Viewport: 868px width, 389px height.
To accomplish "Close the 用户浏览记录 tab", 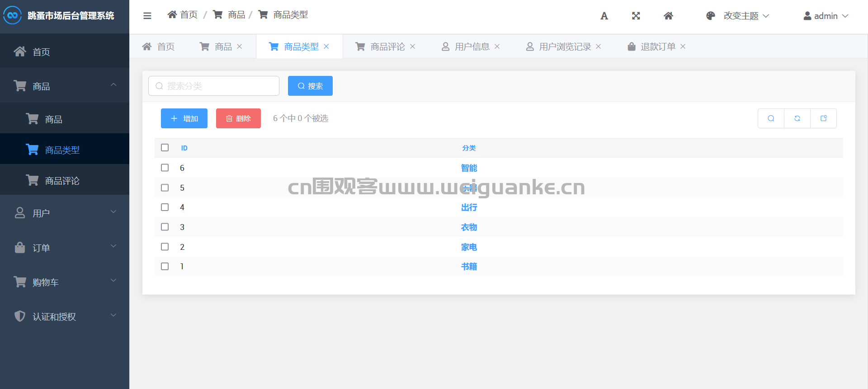I will coord(599,47).
